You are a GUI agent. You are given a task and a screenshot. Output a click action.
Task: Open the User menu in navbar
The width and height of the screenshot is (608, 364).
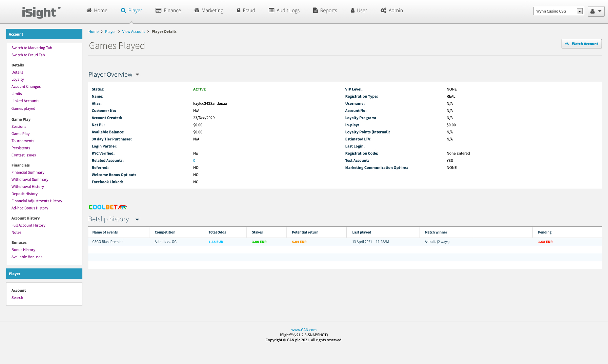point(359,11)
